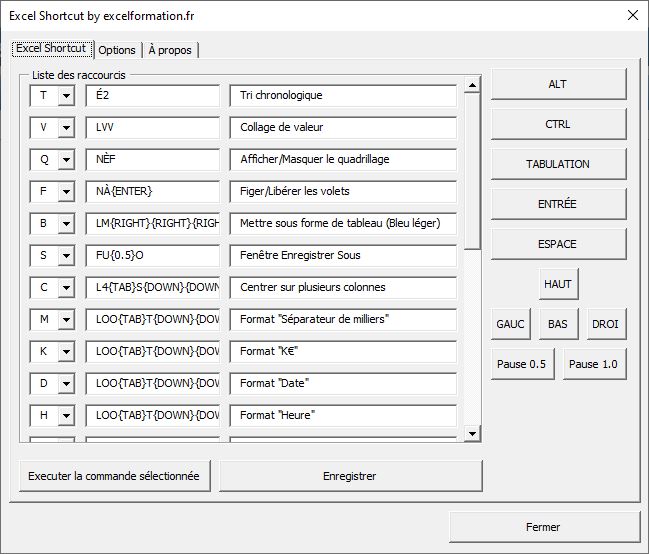Open the shortcut key dropdown for Q

(66, 159)
